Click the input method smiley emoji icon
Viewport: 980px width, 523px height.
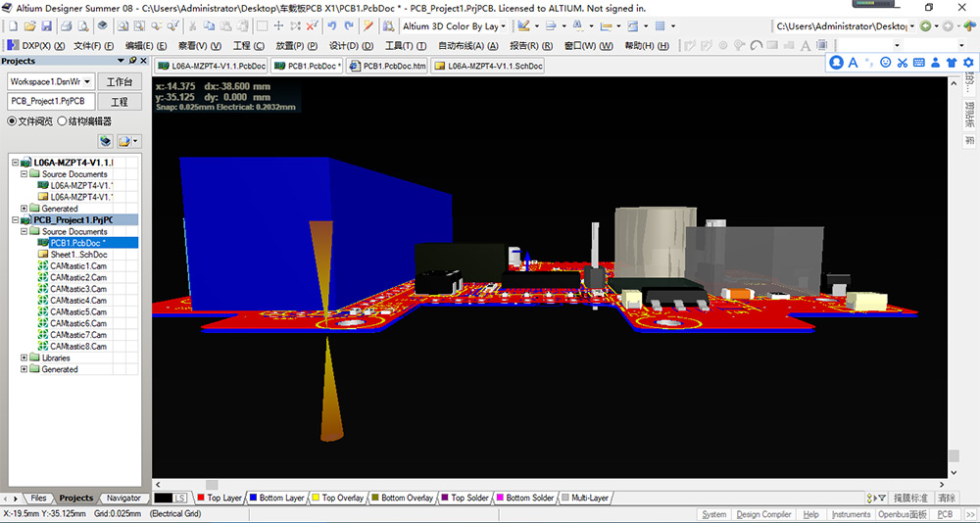click(886, 63)
